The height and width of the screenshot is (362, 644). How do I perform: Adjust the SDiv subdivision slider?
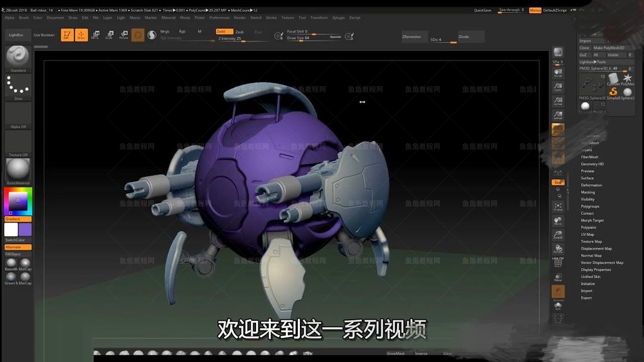click(443, 40)
